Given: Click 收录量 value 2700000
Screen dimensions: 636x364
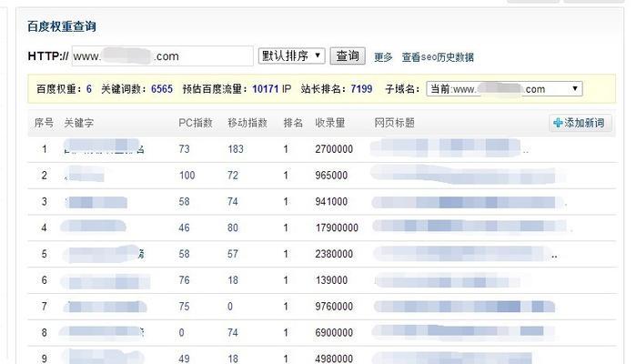Looking at the screenshot, I should (334, 149).
